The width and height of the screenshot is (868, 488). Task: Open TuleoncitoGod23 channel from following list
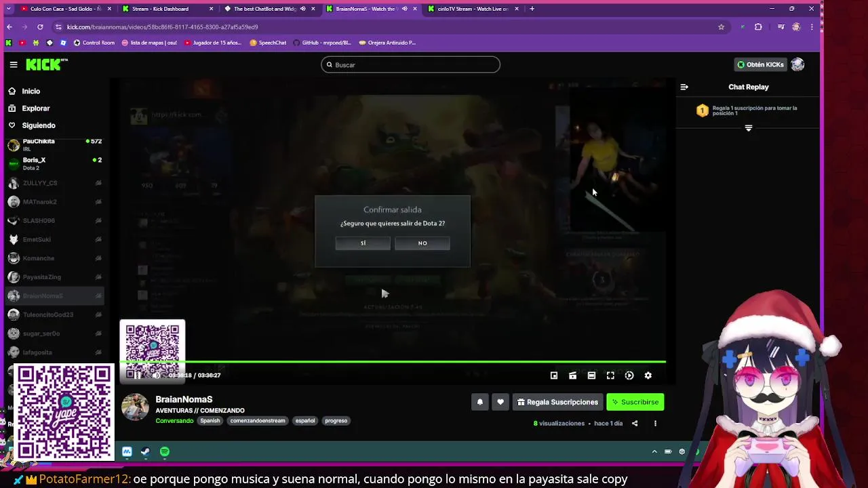click(x=54, y=314)
